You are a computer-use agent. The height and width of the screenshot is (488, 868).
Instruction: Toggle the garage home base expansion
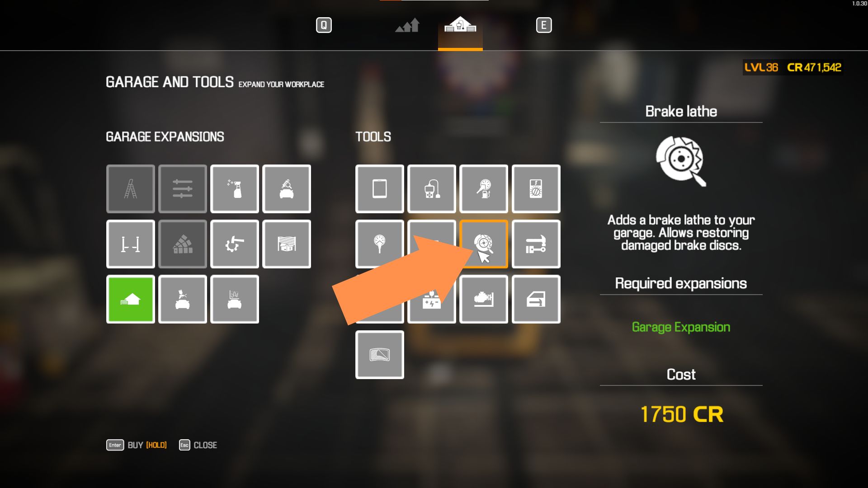tap(131, 299)
